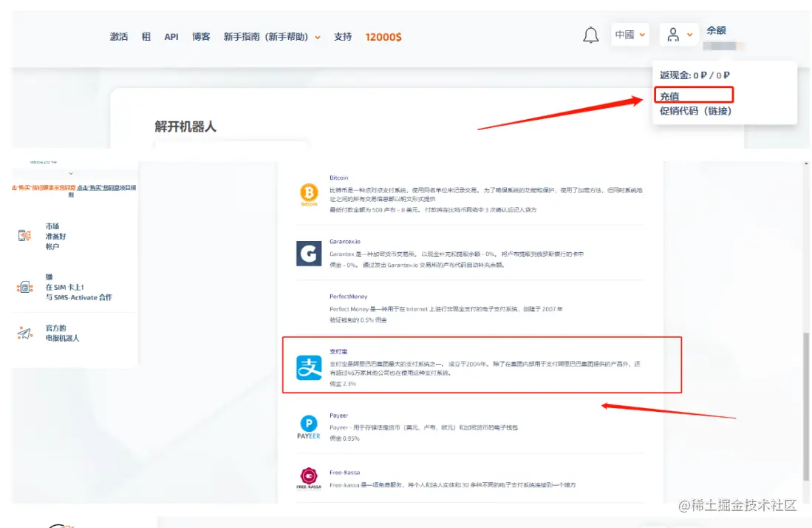Expand the 新手指南 dropdown arrow
This screenshot has width=812, height=528.
(318, 37)
